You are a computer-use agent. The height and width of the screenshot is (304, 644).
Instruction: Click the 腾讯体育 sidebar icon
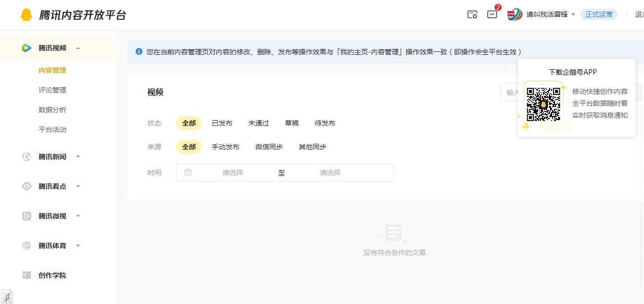pyautogui.click(x=27, y=246)
